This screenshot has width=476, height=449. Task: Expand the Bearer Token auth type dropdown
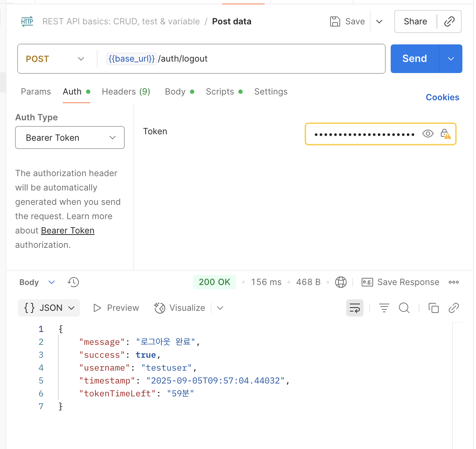click(x=70, y=137)
